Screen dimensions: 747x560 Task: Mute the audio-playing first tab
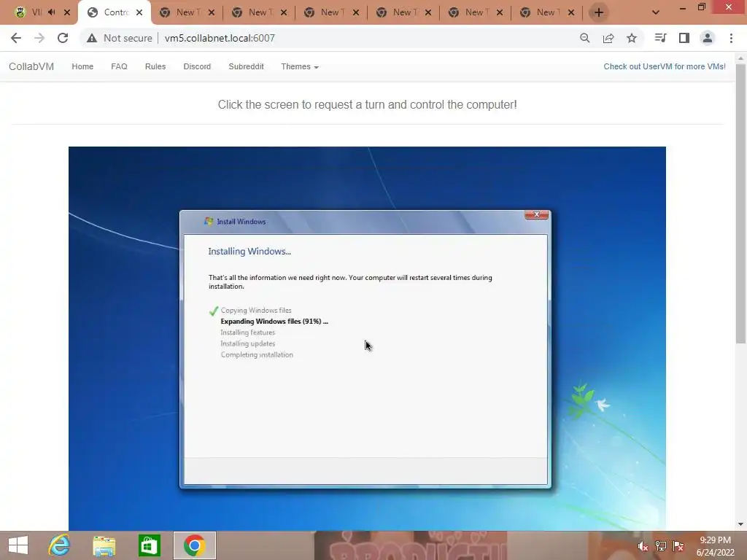point(52,12)
